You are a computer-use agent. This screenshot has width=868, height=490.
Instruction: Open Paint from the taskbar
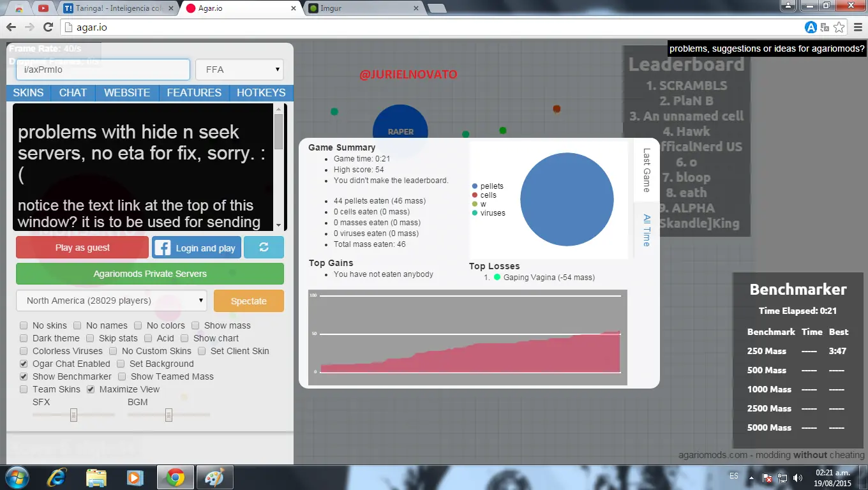(x=214, y=477)
